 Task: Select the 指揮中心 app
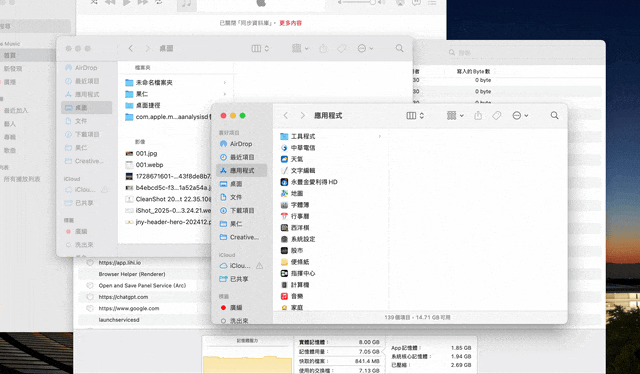tap(298, 274)
